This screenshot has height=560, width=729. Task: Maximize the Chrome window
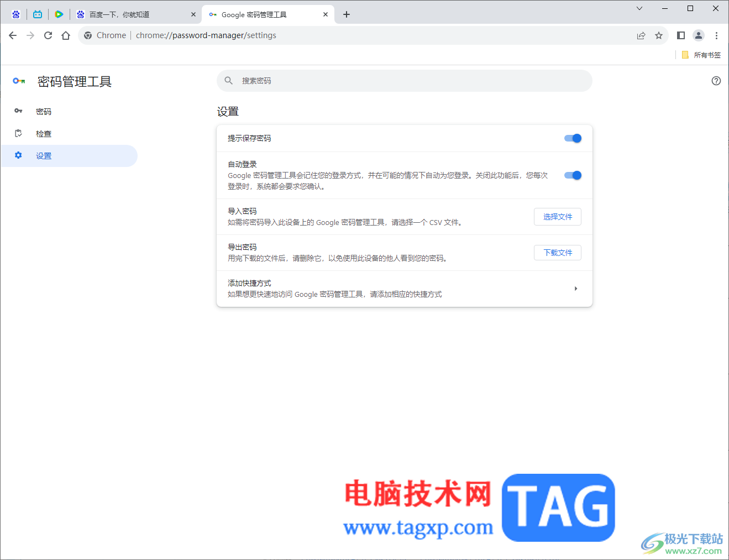(690, 8)
